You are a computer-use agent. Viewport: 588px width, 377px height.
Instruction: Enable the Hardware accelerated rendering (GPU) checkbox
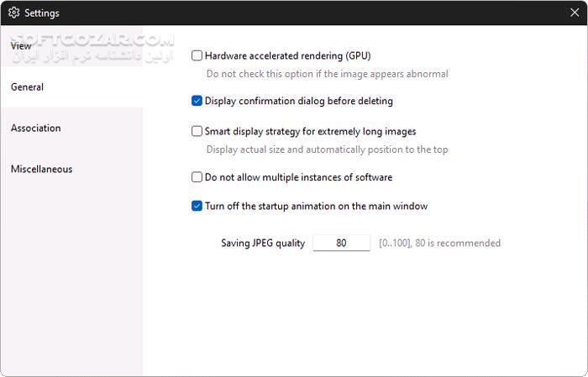pos(197,56)
